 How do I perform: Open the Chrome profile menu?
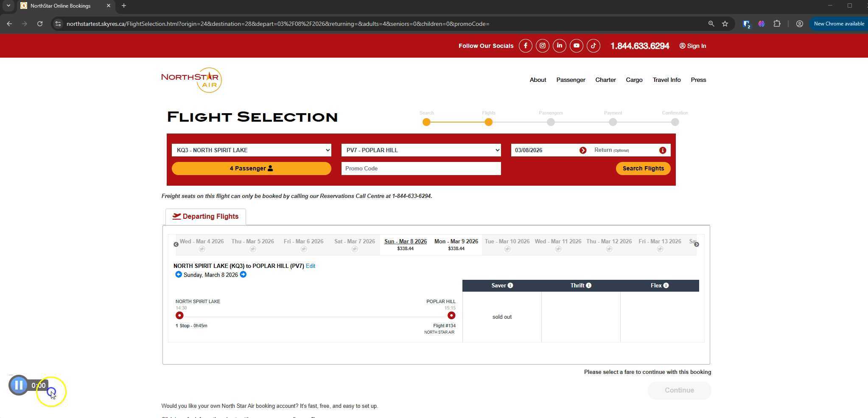pyautogui.click(x=799, y=24)
